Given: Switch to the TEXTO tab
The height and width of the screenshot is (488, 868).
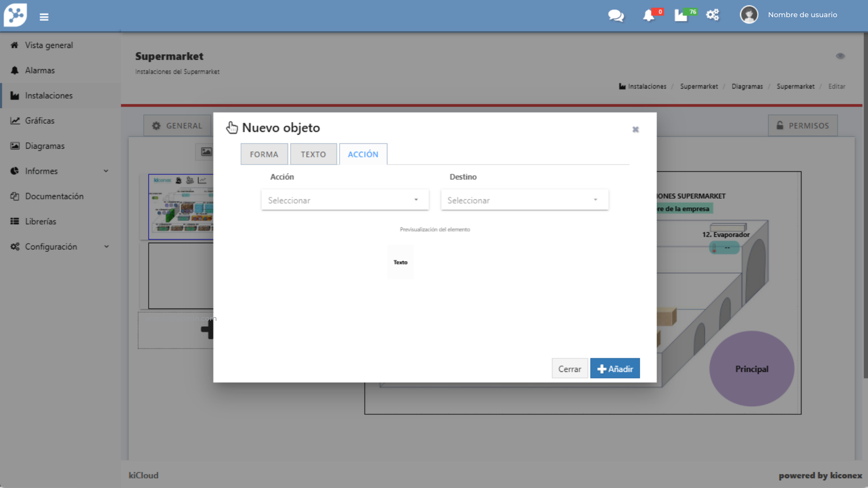Looking at the screenshot, I should coord(313,155).
